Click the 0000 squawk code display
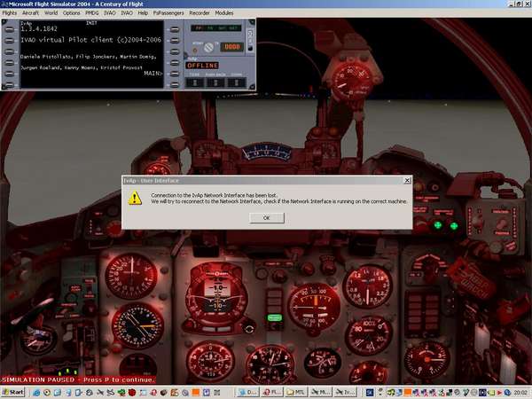Viewport: 532px width, 399px height. coord(232,47)
